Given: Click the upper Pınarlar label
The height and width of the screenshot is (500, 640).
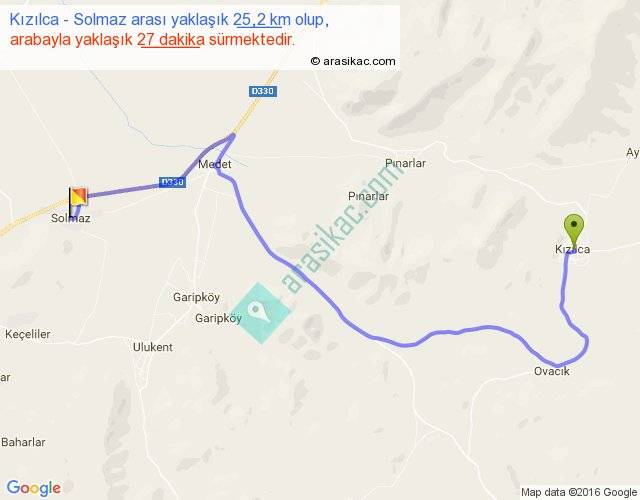Looking at the screenshot, I should tap(405, 163).
